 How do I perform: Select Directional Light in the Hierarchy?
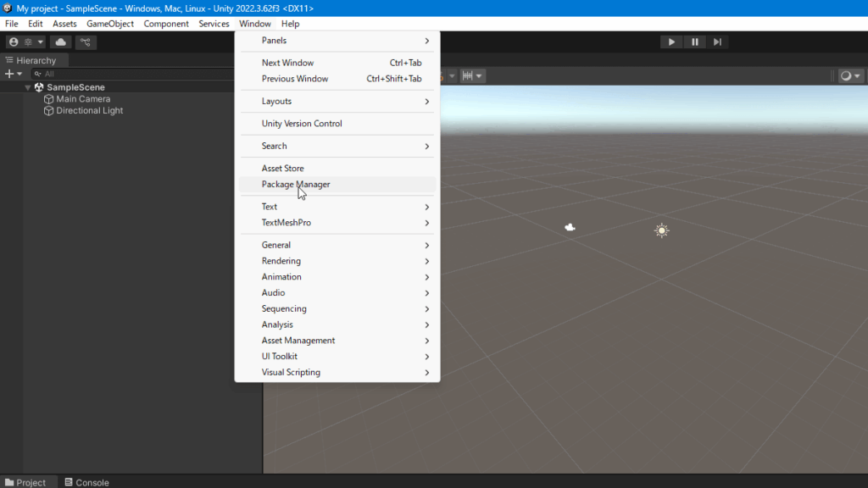(x=89, y=110)
